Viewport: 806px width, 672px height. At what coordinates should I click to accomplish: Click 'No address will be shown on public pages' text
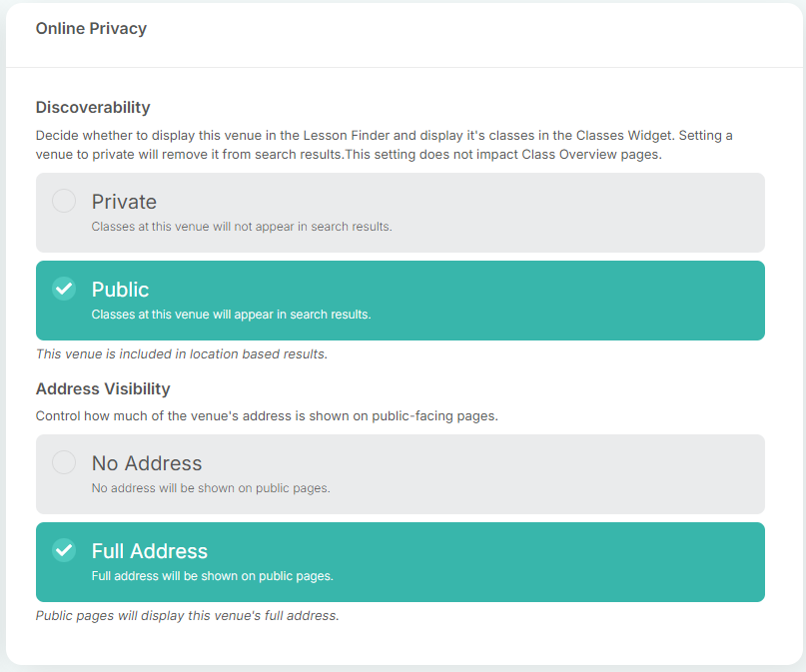(x=211, y=488)
